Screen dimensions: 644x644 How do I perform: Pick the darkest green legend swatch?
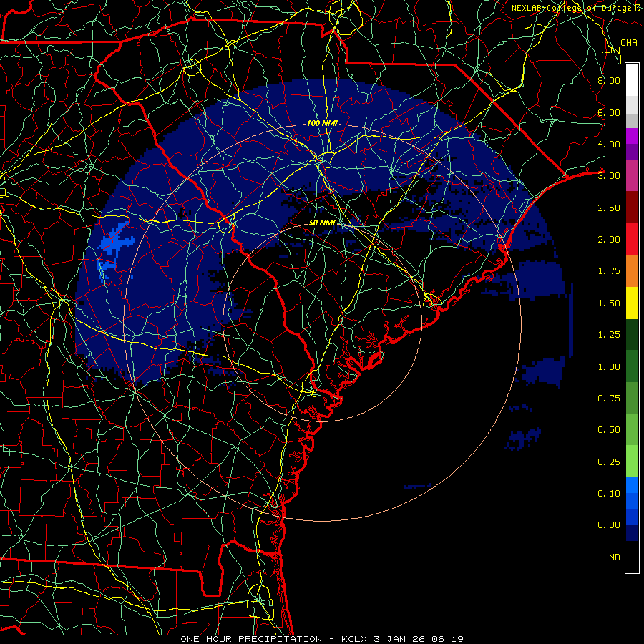coord(632,335)
